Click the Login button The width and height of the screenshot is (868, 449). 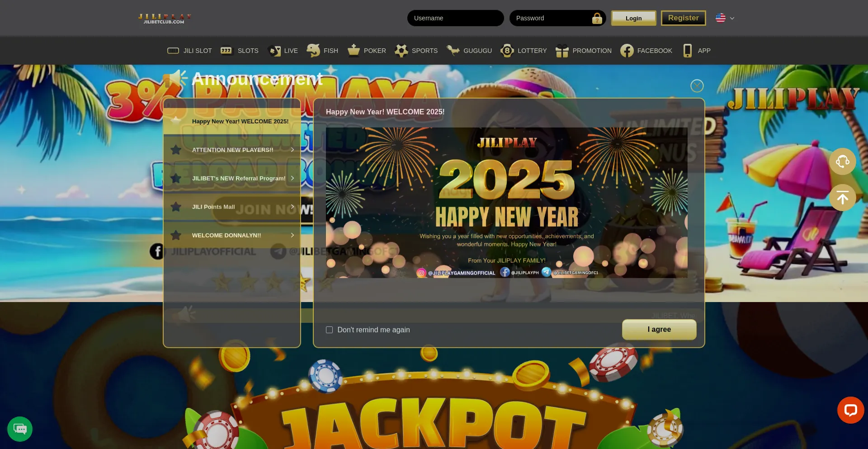click(x=633, y=18)
